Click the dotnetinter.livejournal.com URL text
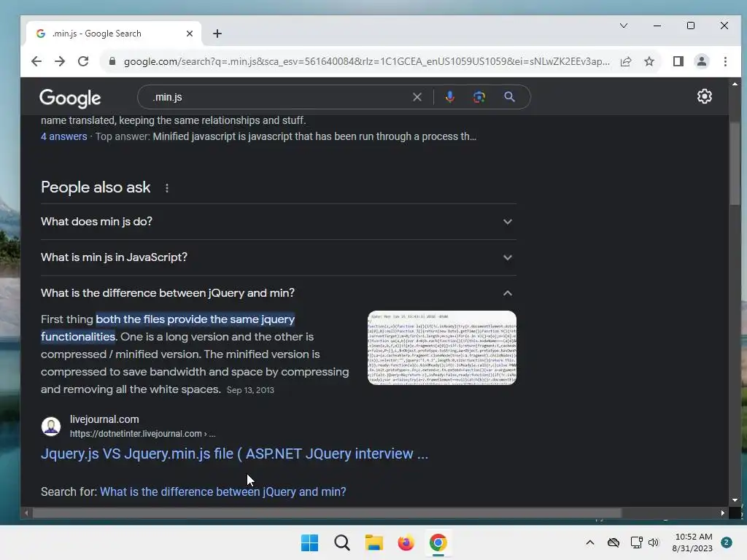 point(142,434)
